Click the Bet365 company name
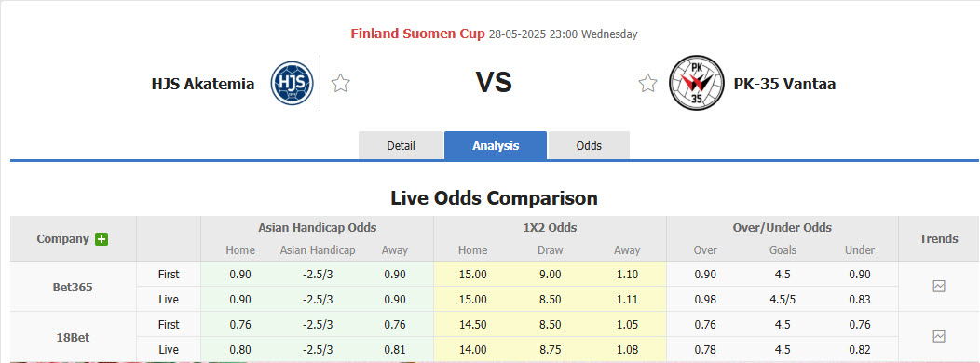 72,288
